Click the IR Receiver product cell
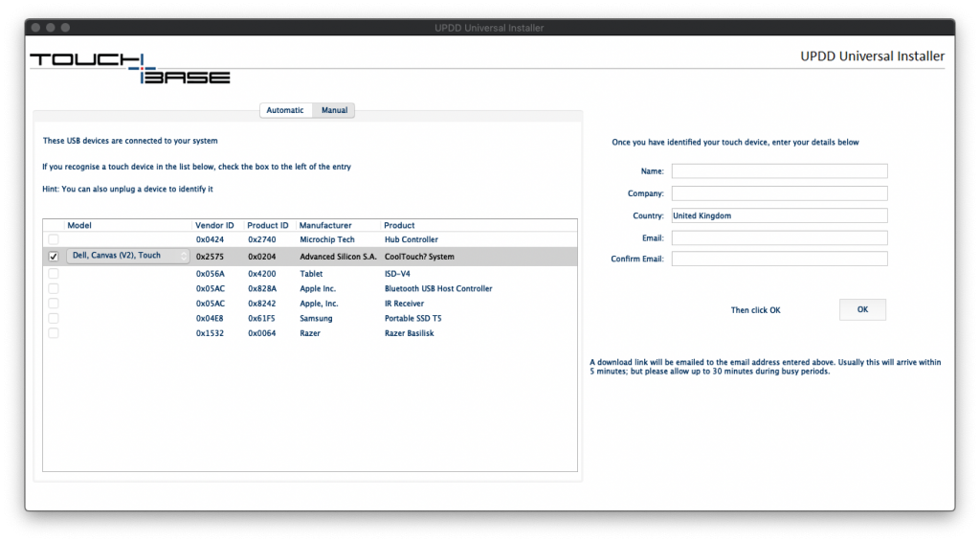The image size is (980, 542). click(x=405, y=304)
